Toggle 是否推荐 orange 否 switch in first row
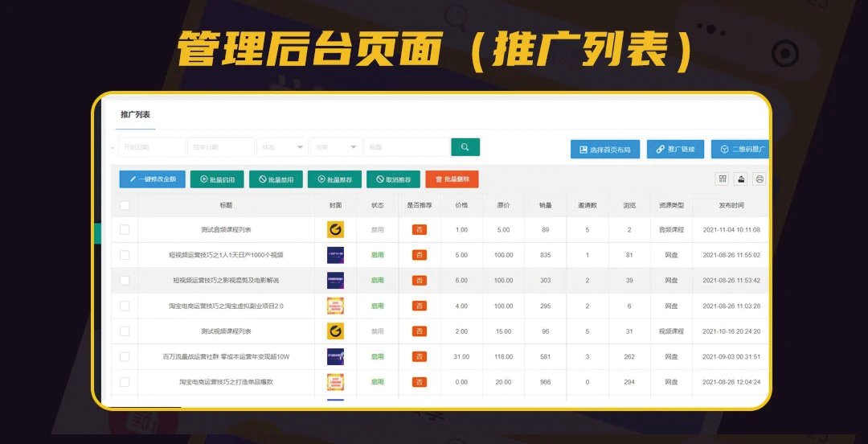 click(x=420, y=230)
